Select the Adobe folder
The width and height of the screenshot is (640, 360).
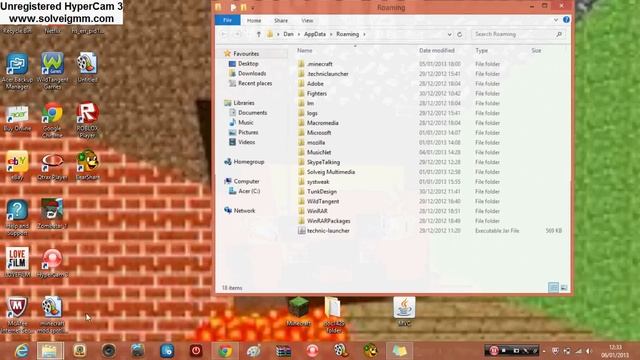tap(315, 84)
